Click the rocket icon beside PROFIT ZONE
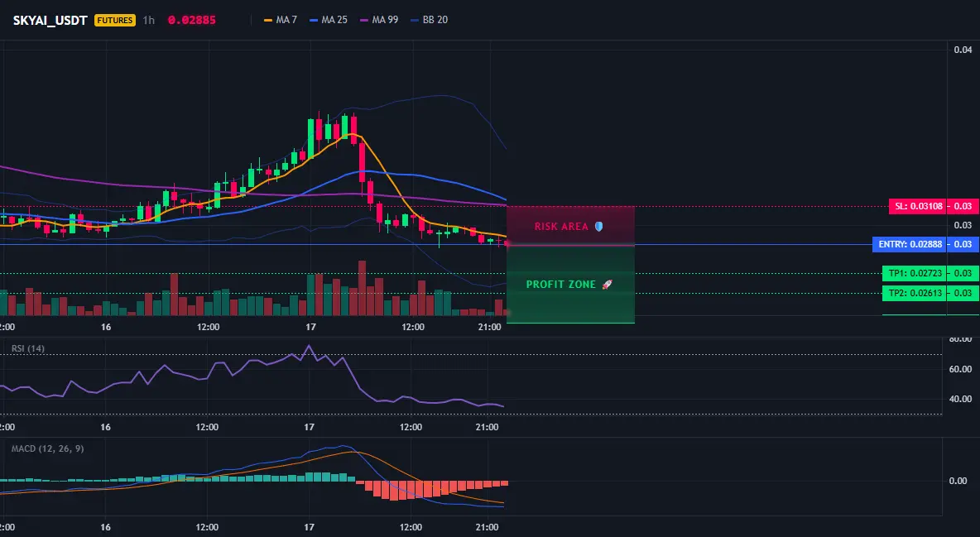The height and width of the screenshot is (537, 980). 607,285
